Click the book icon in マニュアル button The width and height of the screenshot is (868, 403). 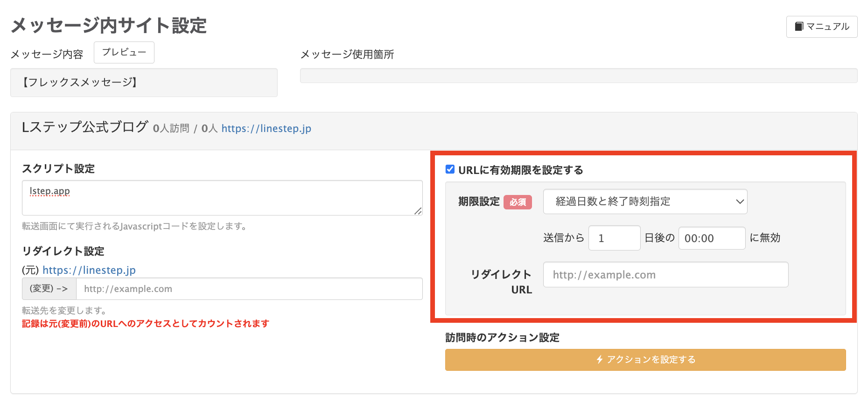[799, 27]
